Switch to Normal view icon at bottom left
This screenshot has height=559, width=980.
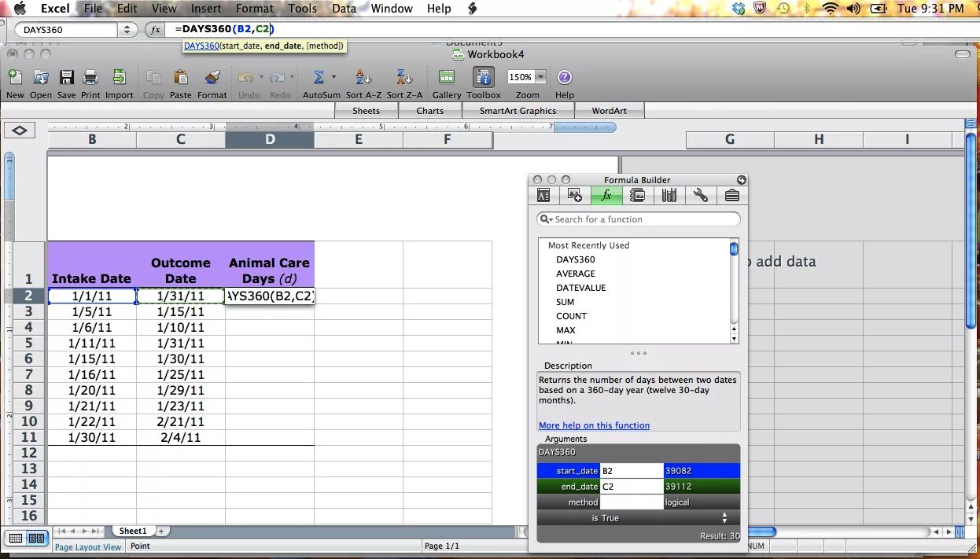tap(16, 539)
